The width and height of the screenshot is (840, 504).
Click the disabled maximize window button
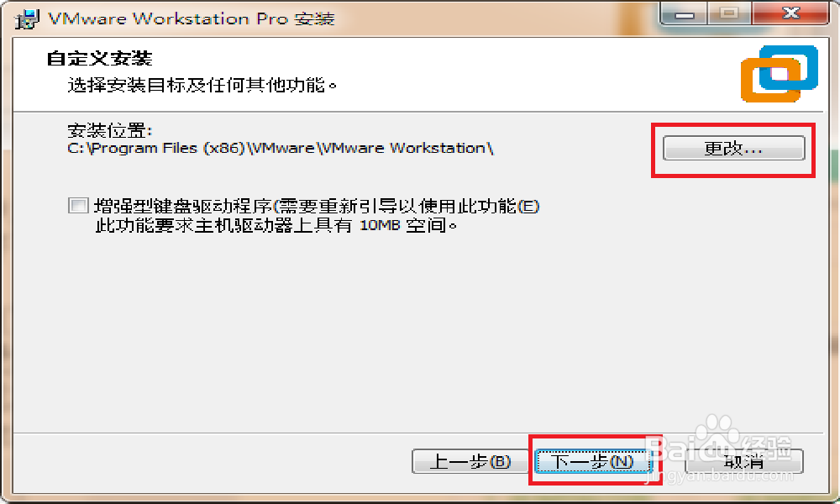click(x=730, y=13)
